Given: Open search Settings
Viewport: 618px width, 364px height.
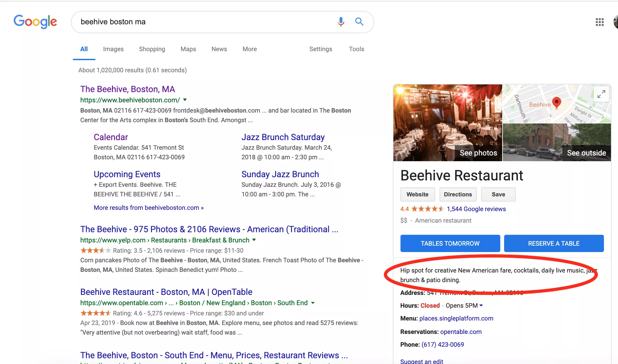Looking at the screenshot, I should click(x=321, y=49).
